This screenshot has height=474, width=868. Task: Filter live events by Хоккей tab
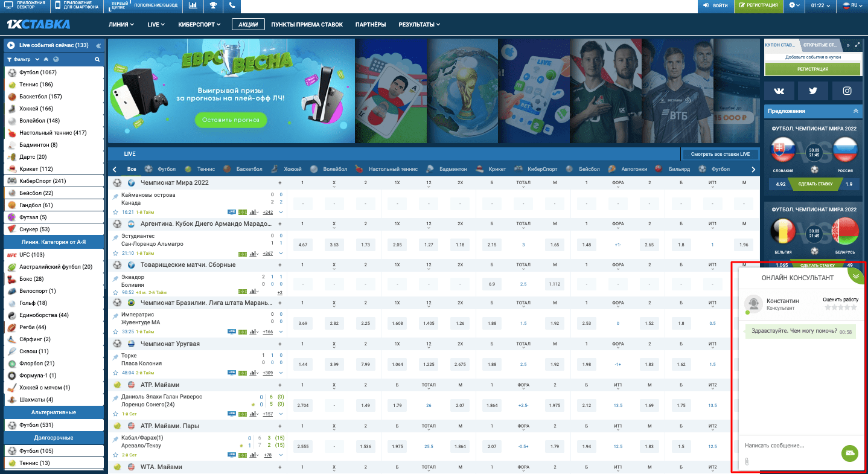tap(286, 169)
